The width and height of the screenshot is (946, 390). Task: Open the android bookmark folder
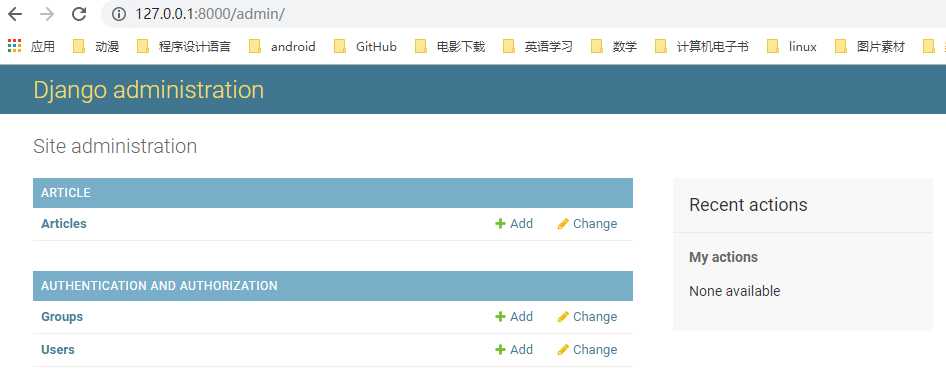[282, 46]
